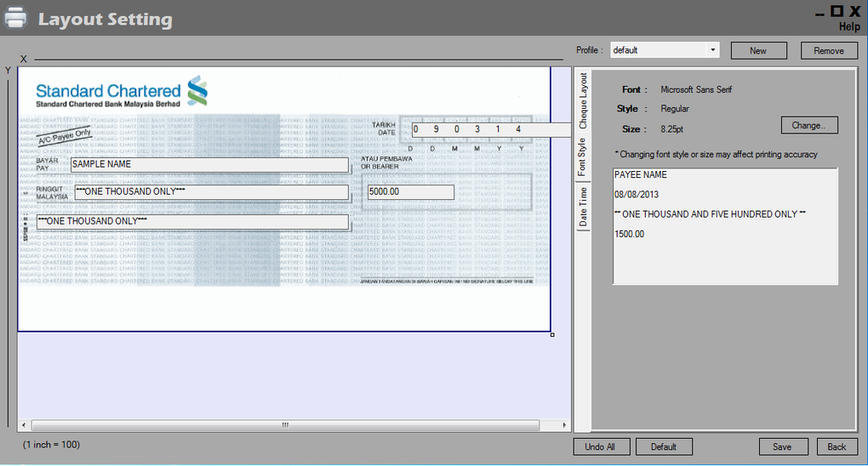Switch to the Font Style tab
Image resolution: width=868 pixels, height=466 pixels.
click(x=582, y=157)
